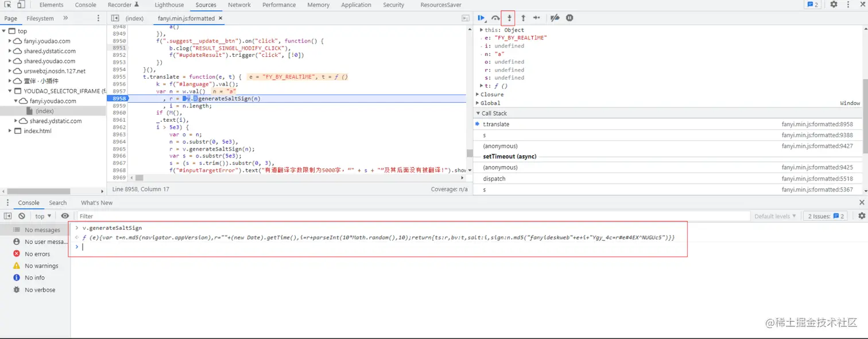Screen dimensions: 868x339
Task: Open DevTools customize three-dot menu
Action: pos(848,5)
